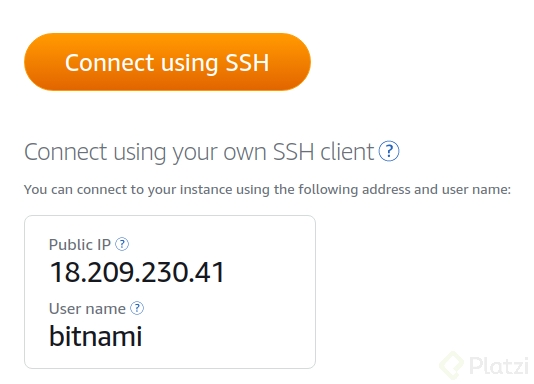Click the Platzi watermark text
The height and width of the screenshot is (384, 534).
click(x=499, y=366)
